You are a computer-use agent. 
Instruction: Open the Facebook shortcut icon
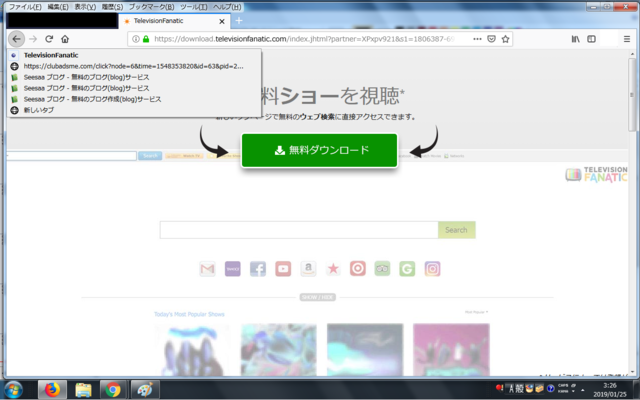pyautogui.click(x=258, y=269)
